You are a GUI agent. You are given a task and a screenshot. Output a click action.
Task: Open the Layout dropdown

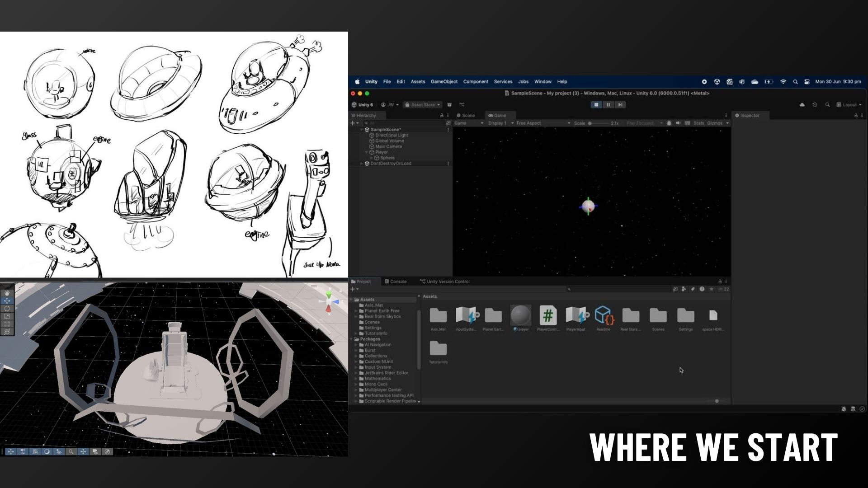[x=849, y=105]
